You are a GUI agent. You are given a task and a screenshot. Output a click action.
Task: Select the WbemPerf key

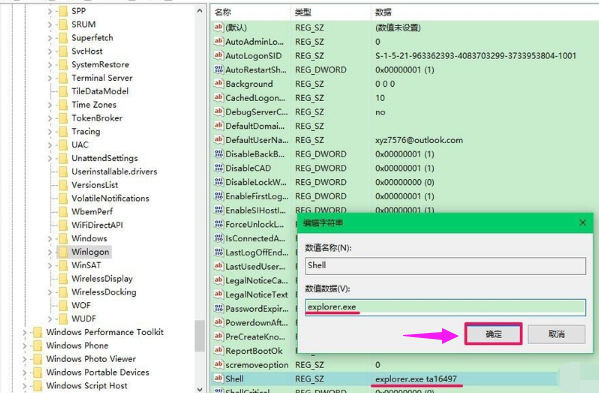point(92,212)
